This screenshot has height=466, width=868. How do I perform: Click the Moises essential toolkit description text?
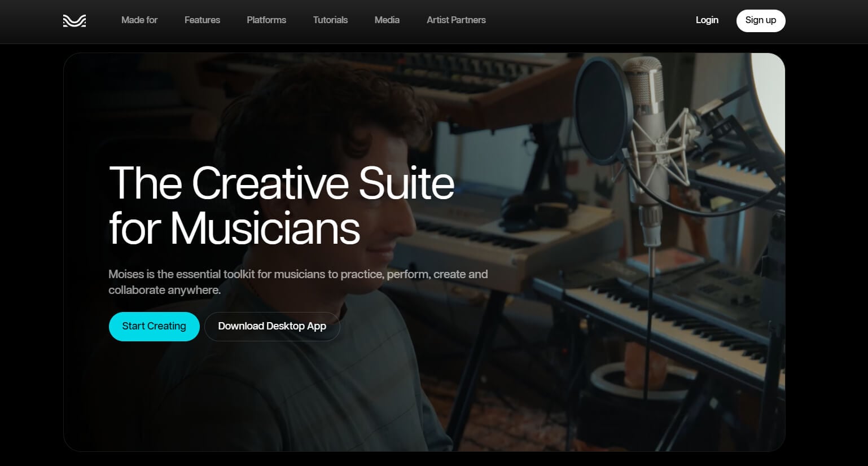click(298, 282)
